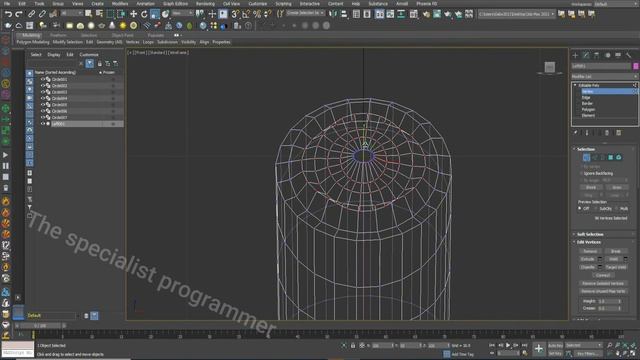Open the Rendering menu
The height and width of the screenshot is (360, 640).
click(x=205, y=4)
